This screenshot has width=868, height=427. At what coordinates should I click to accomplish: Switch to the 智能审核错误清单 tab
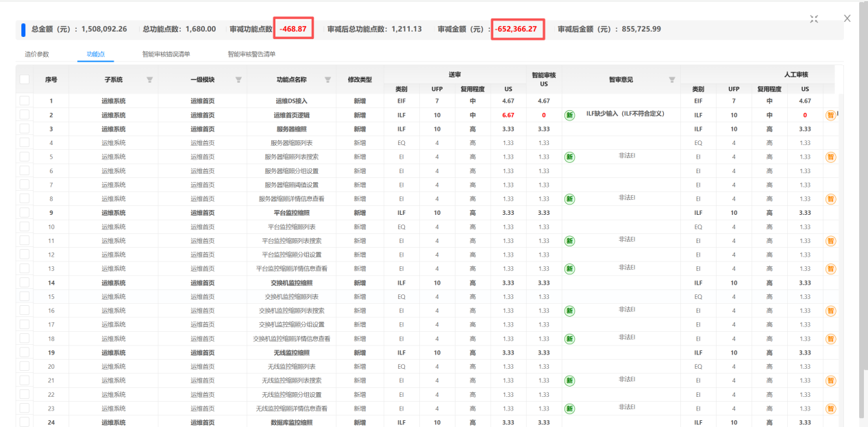[x=166, y=54]
